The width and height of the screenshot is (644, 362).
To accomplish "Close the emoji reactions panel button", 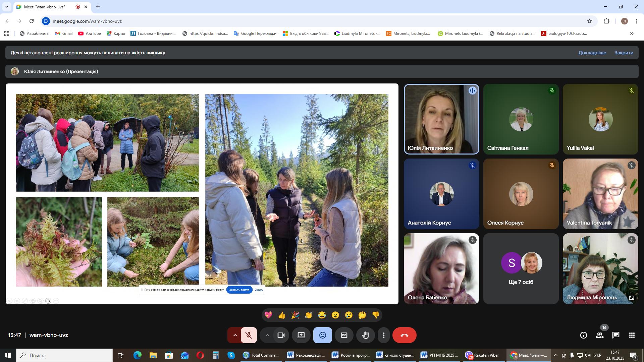I will (322, 336).
